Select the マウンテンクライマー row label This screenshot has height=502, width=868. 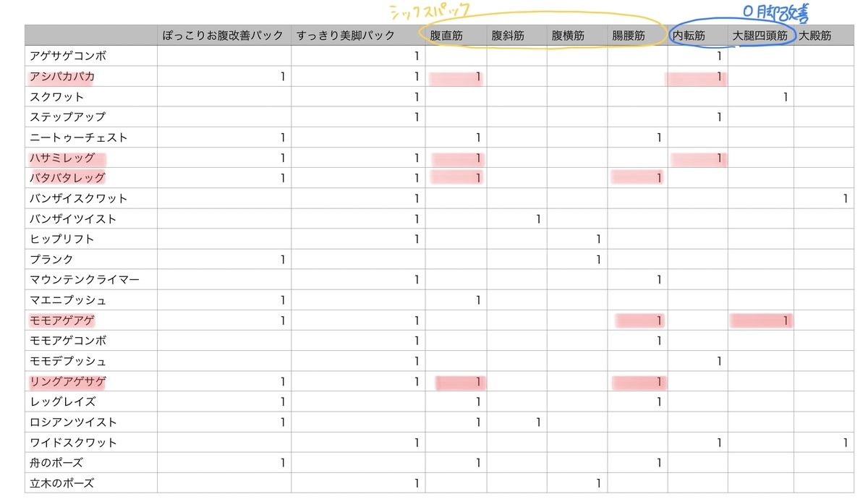tap(85, 279)
